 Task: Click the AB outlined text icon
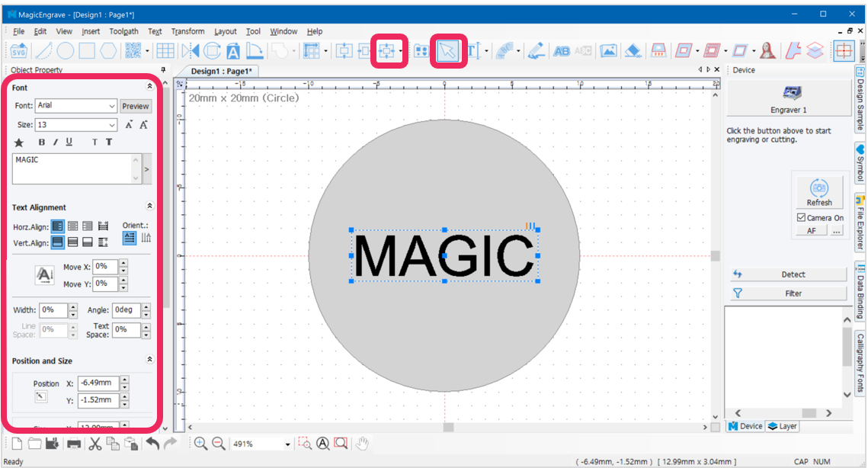tap(562, 51)
